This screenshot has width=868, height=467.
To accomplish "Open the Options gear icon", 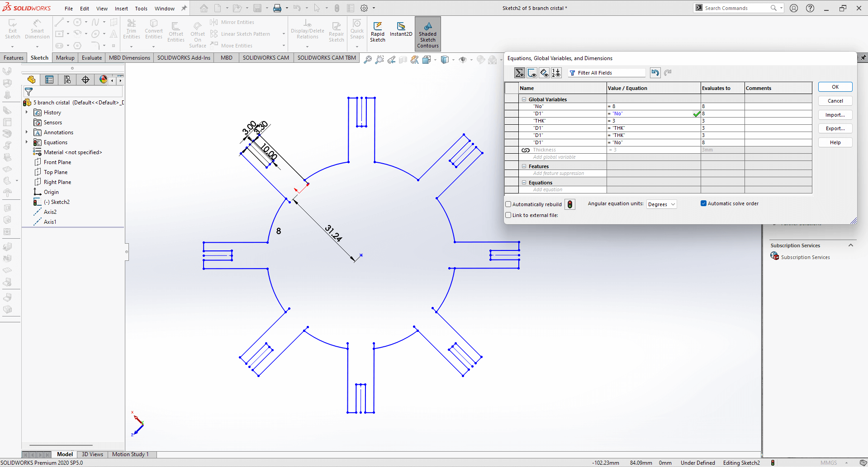I will coord(364,8).
